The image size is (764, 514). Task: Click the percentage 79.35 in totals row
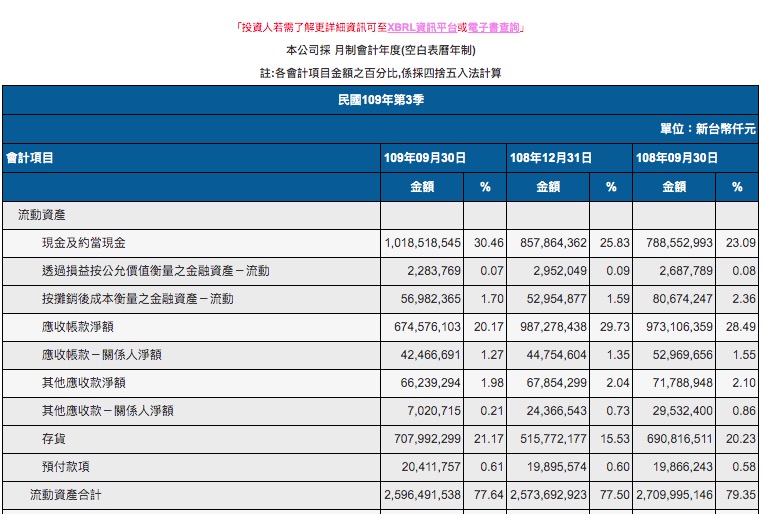pos(741,495)
